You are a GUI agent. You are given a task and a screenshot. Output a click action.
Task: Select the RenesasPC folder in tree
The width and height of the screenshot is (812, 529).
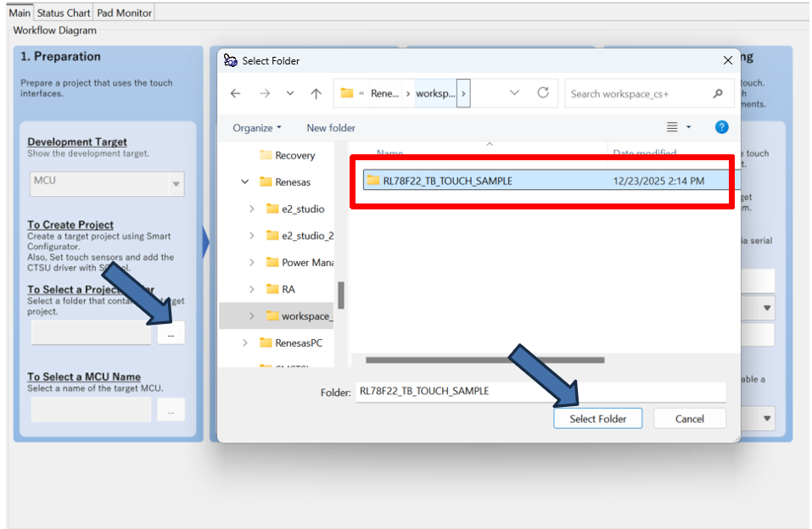point(291,342)
